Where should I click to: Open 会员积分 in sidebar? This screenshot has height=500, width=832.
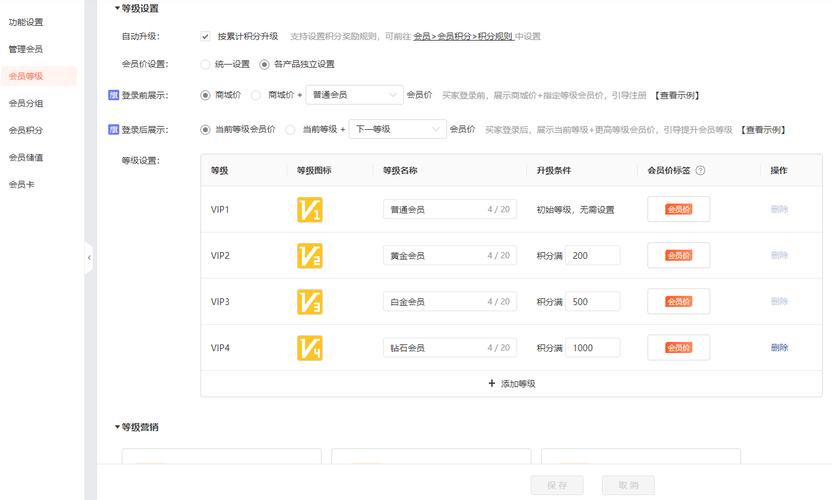(x=26, y=130)
